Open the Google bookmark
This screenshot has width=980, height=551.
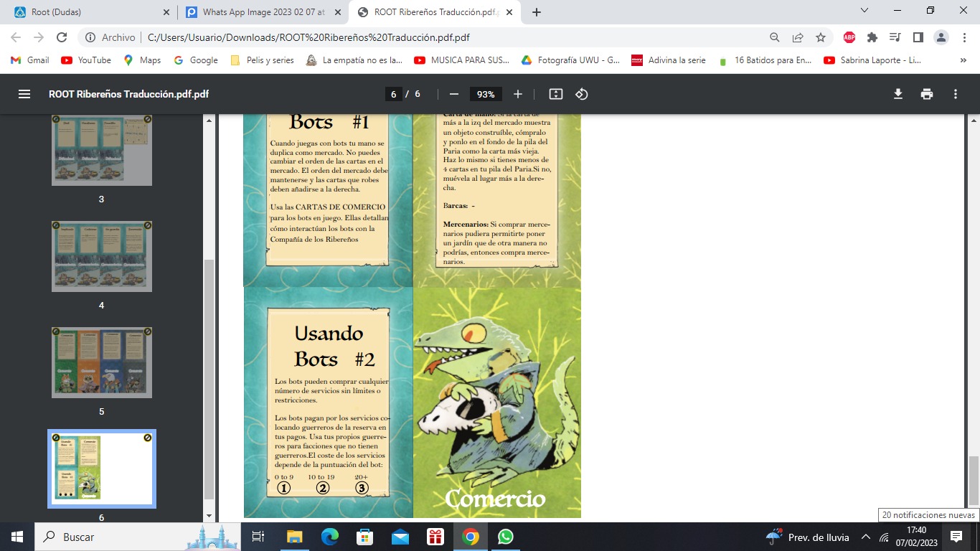tap(196, 60)
